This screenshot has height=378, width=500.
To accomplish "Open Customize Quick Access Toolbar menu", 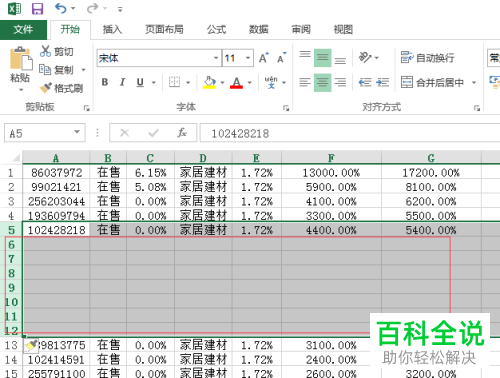I will click(x=120, y=9).
